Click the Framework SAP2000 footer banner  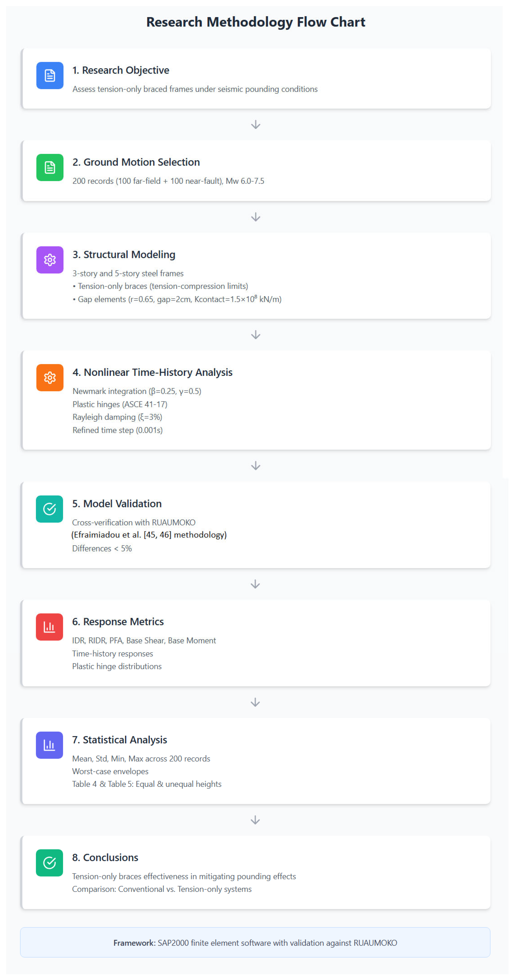255,943
